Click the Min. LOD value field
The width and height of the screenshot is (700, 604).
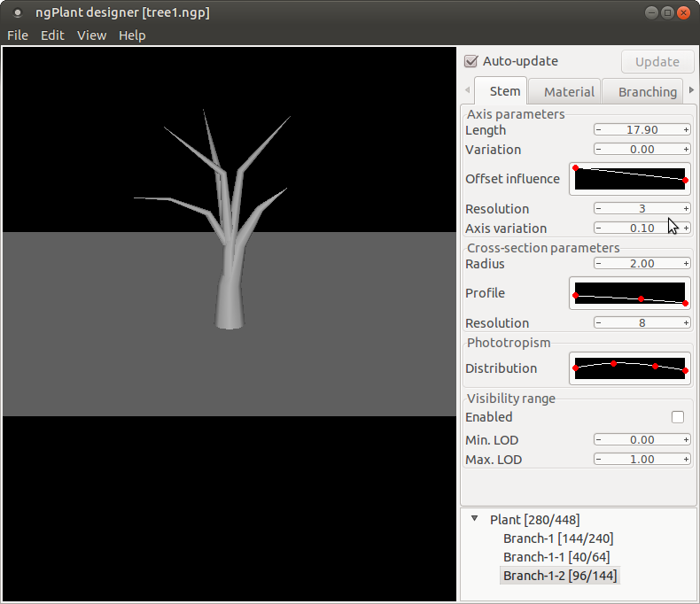coord(642,440)
